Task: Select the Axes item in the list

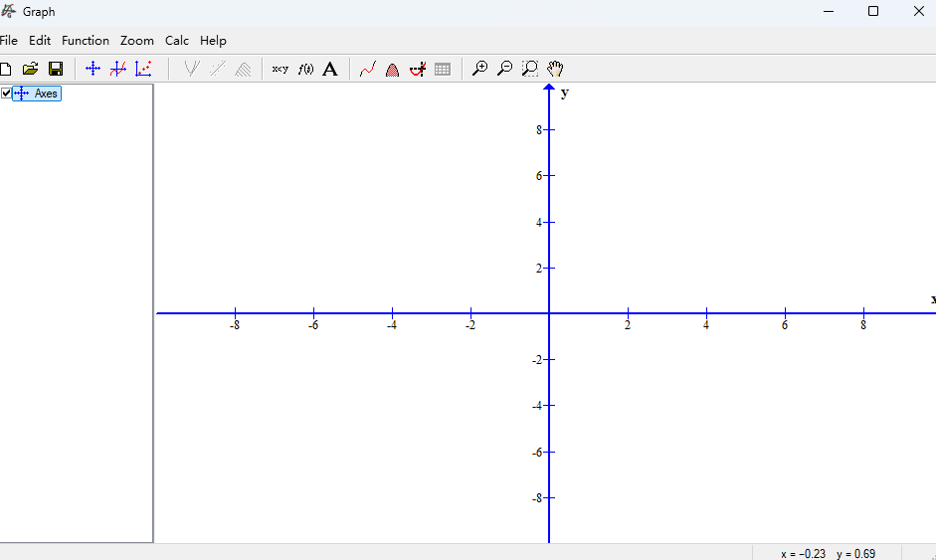Action: [x=46, y=93]
